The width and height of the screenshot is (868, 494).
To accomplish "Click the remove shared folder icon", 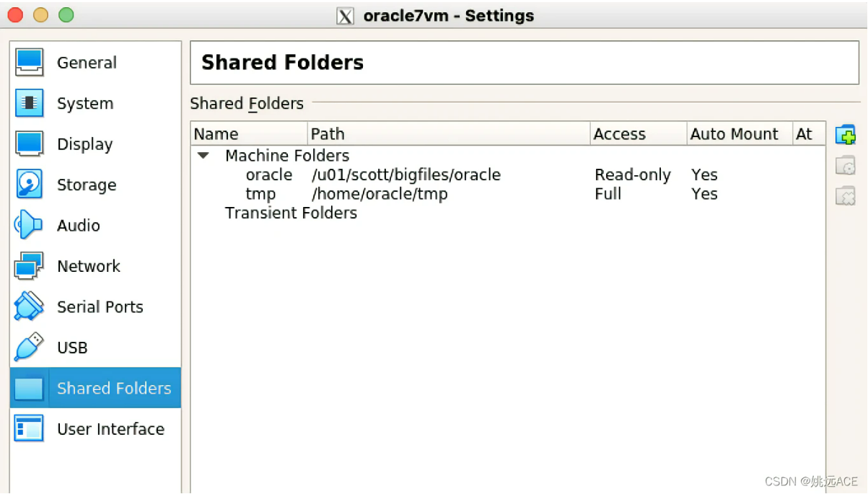I will pos(845,195).
